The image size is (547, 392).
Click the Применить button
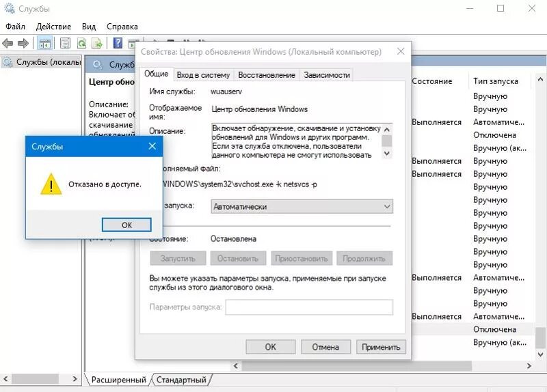(381, 347)
